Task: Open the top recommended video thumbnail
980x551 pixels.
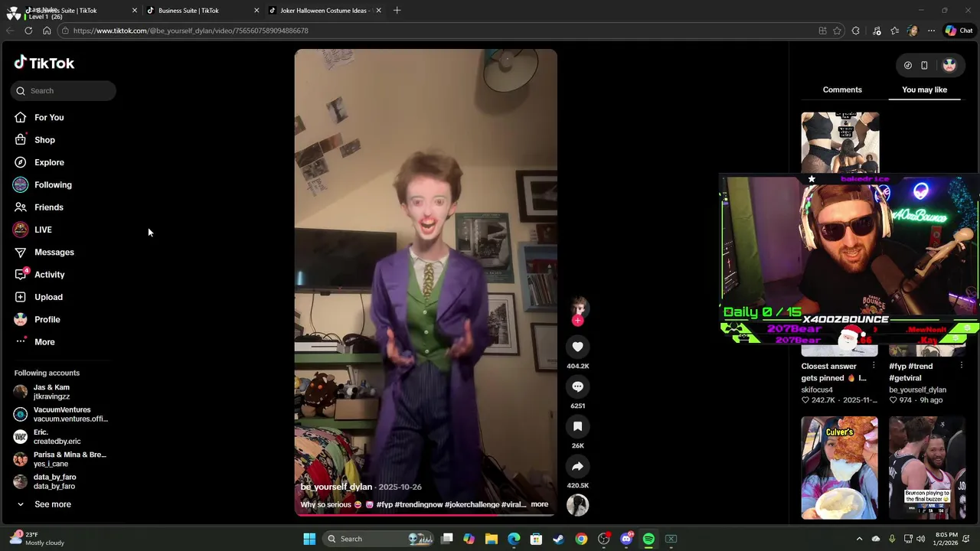Action: click(x=840, y=142)
